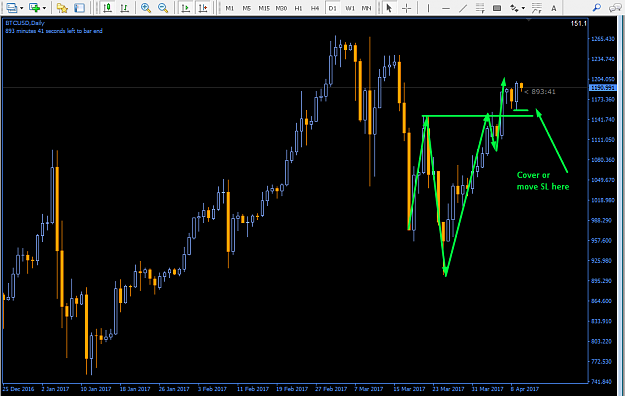Select the Text tool labeled A
The width and height of the screenshot is (625, 396).
tap(554, 8)
